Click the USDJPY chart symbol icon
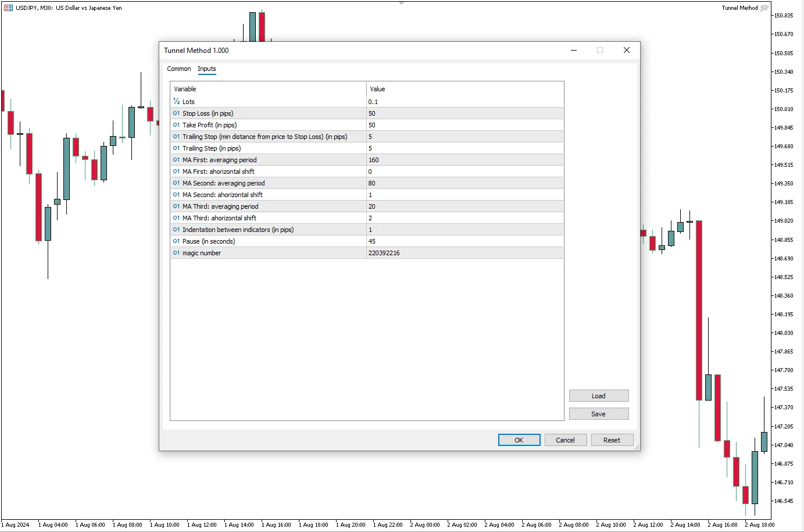The height and width of the screenshot is (532, 804). [8, 8]
